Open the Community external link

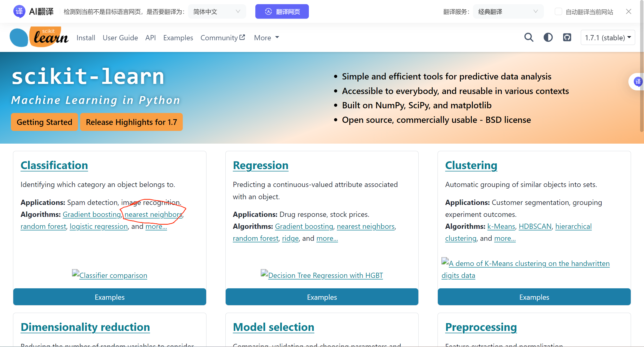click(x=223, y=38)
